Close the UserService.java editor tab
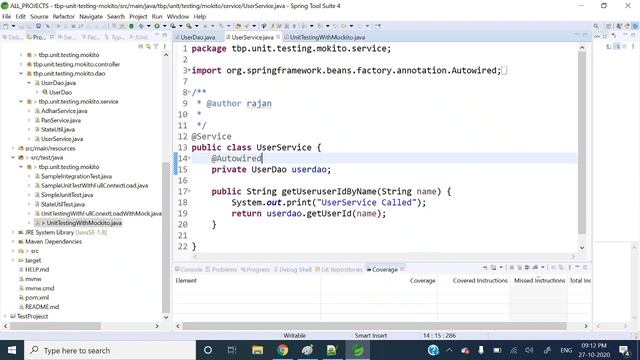Viewport: 640px width, 360px height. [x=278, y=37]
